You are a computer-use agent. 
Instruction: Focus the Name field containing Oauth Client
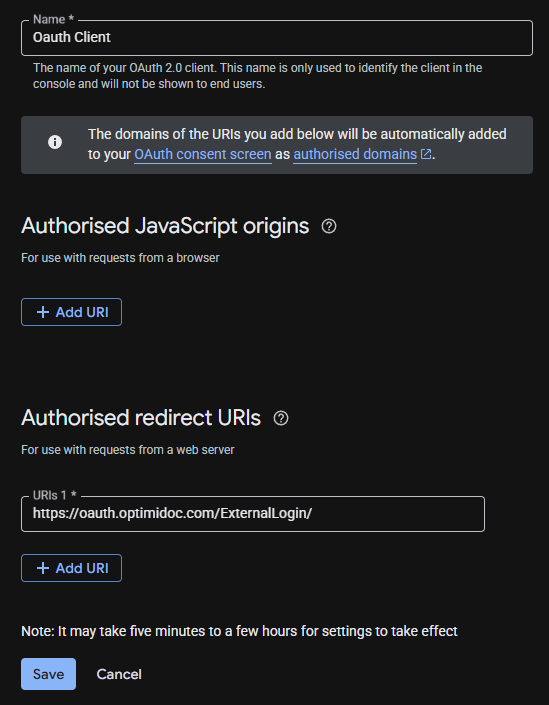pyautogui.click(x=277, y=38)
